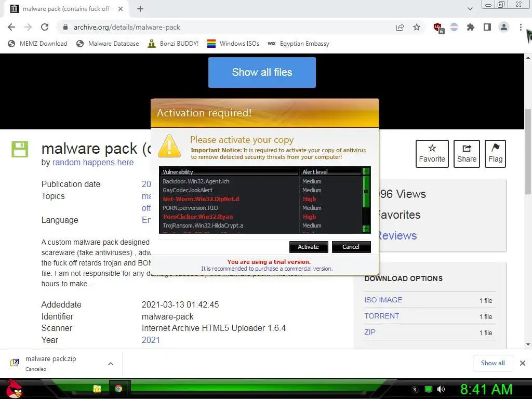Go back with the browser back arrow
This screenshot has width=532, height=399.
(x=11, y=27)
